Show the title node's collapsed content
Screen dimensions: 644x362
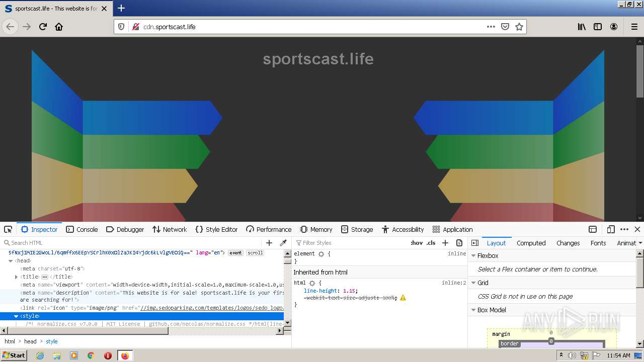click(x=44, y=277)
